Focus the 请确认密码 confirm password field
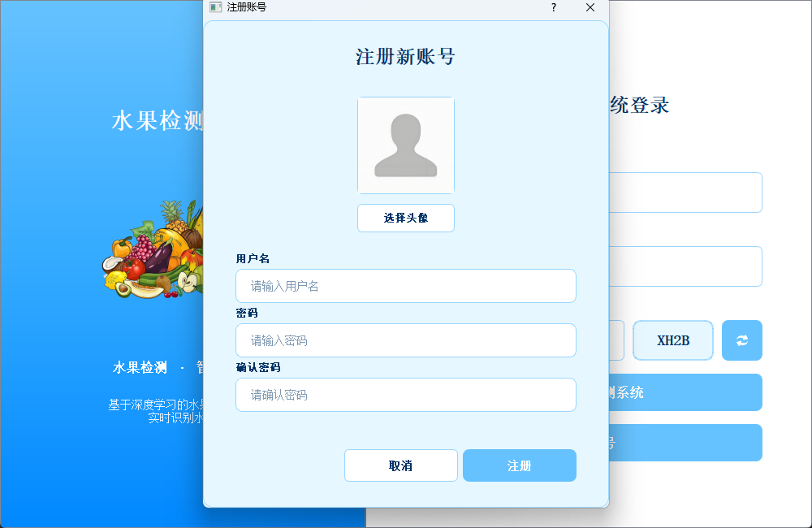Screen dimensions: 812x528 [406, 395]
